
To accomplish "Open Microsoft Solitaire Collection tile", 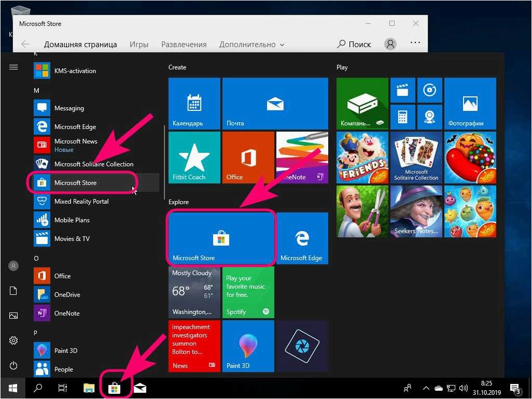I will tap(416, 158).
